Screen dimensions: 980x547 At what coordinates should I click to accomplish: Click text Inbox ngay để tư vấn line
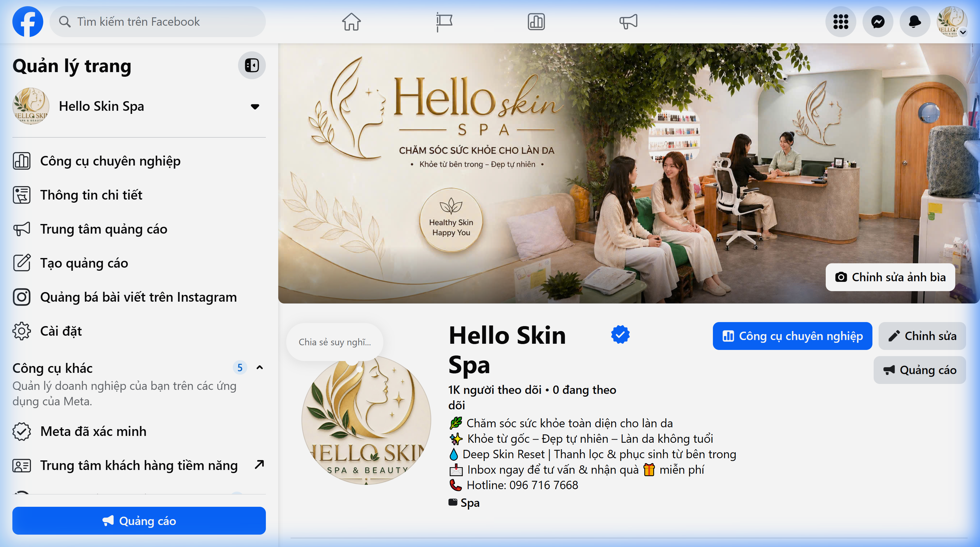click(x=586, y=470)
